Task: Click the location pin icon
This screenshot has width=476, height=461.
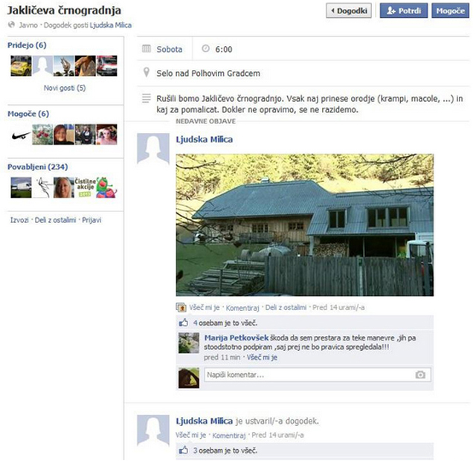Action: coord(147,73)
